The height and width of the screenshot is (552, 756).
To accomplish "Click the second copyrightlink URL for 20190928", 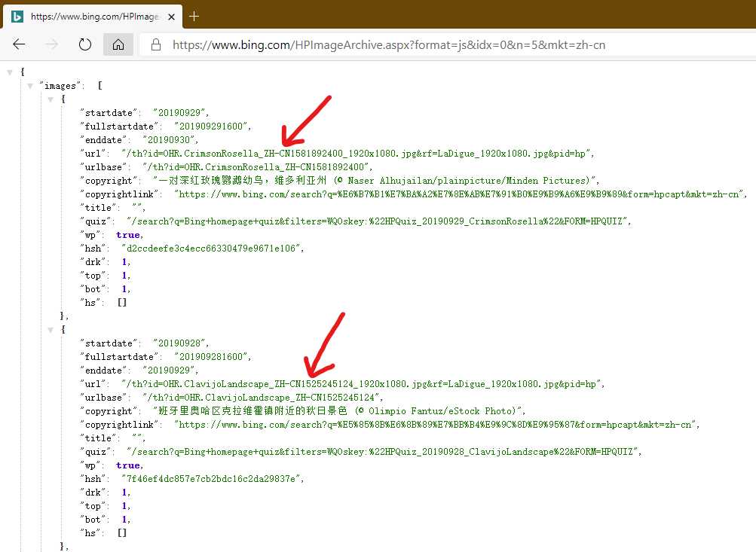I will [x=436, y=425].
